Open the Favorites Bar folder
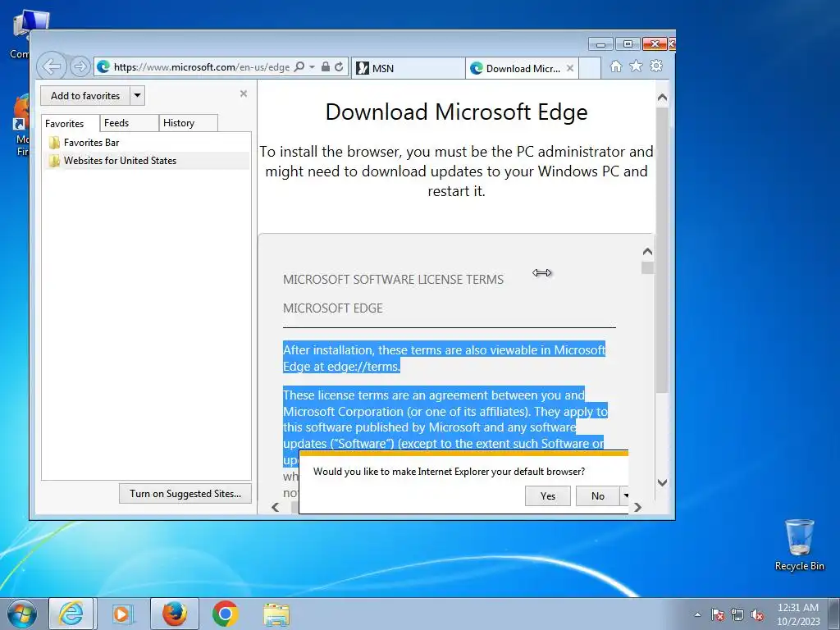Image resolution: width=840 pixels, height=630 pixels. click(146, 143)
